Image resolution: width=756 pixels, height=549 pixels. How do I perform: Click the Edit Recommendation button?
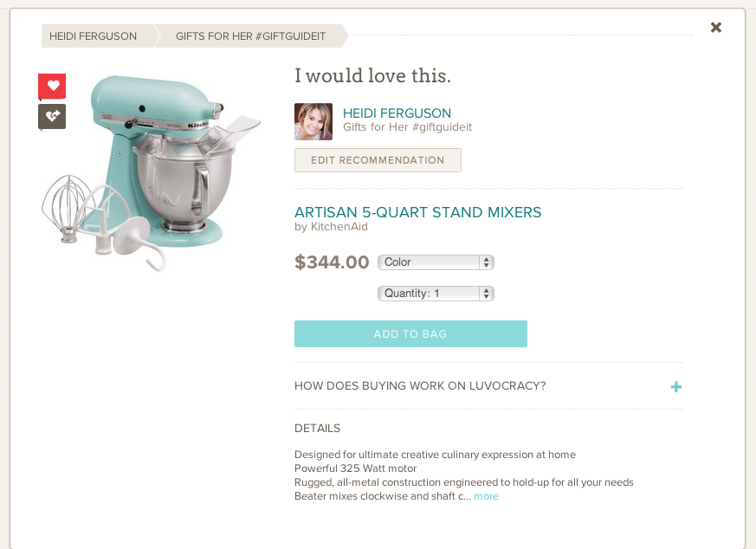pos(378,160)
